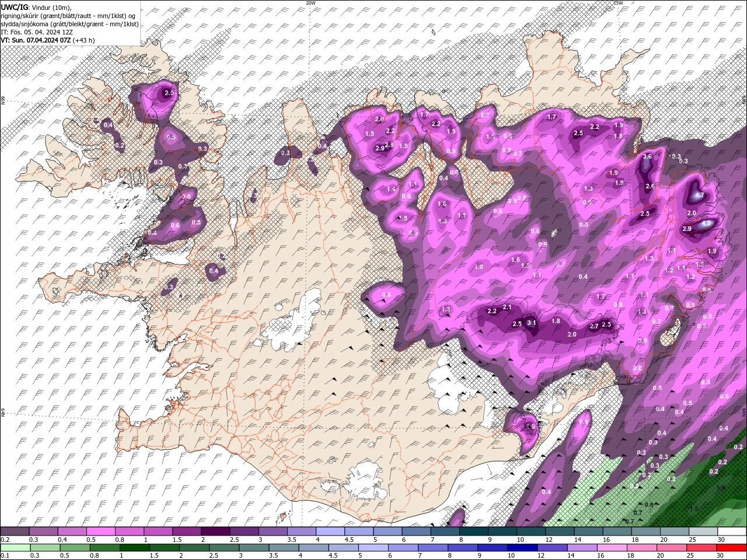This screenshot has width=747, height=560.
Task: Click the palest green 0.1–0.3 swatch in bottom legend
Action: [x=15, y=547]
